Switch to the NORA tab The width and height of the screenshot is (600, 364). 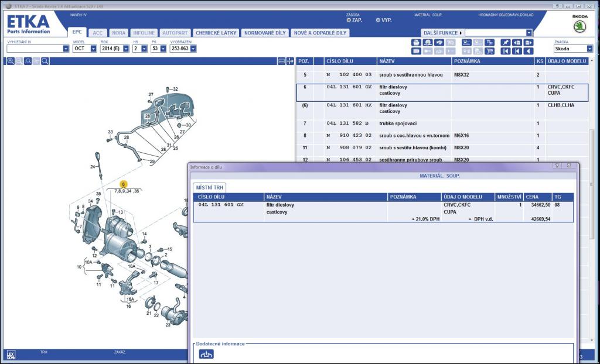118,33
